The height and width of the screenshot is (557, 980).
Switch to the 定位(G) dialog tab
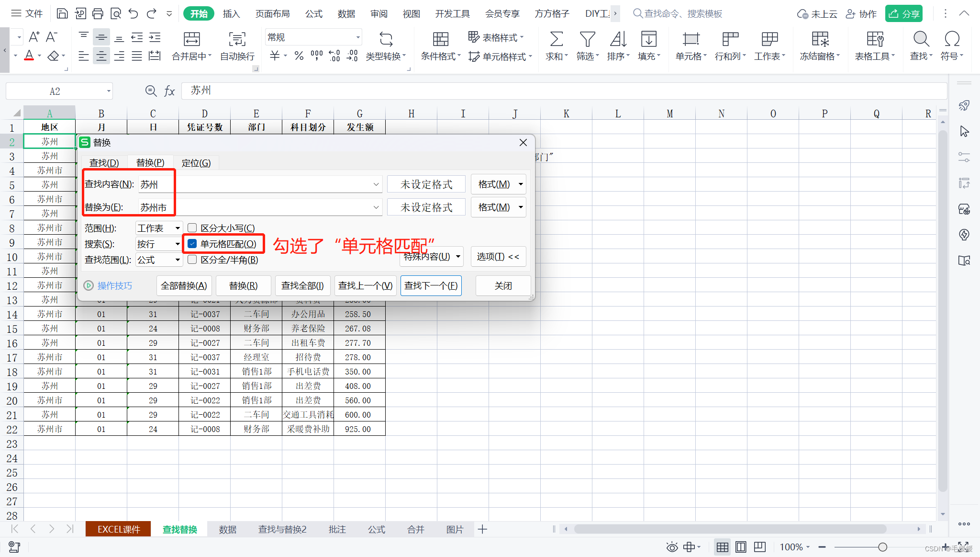tap(196, 163)
